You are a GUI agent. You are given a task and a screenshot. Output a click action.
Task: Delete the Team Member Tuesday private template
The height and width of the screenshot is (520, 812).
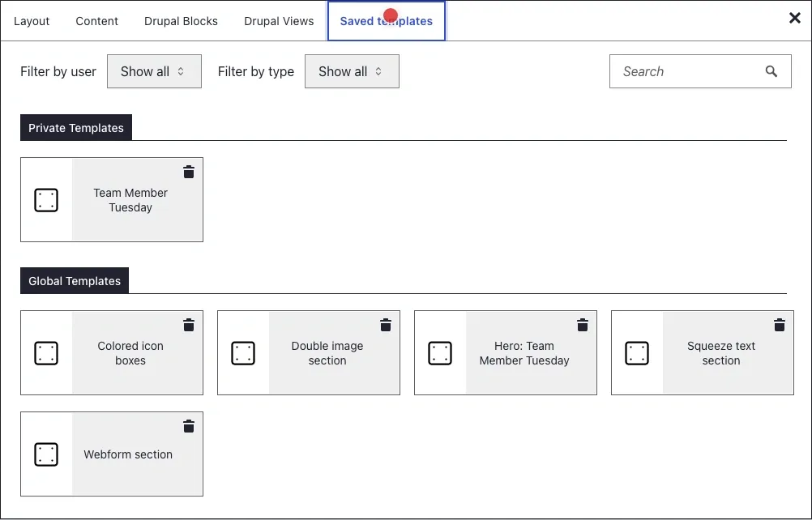coord(189,172)
